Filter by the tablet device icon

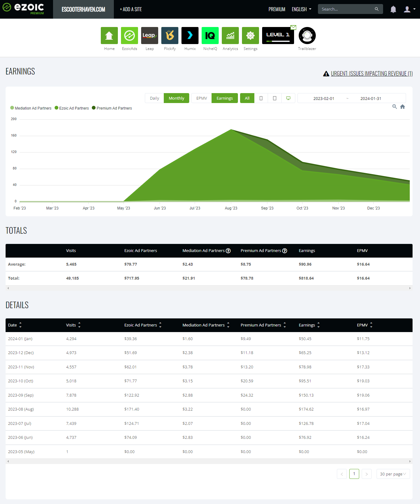click(x=275, y=98)
